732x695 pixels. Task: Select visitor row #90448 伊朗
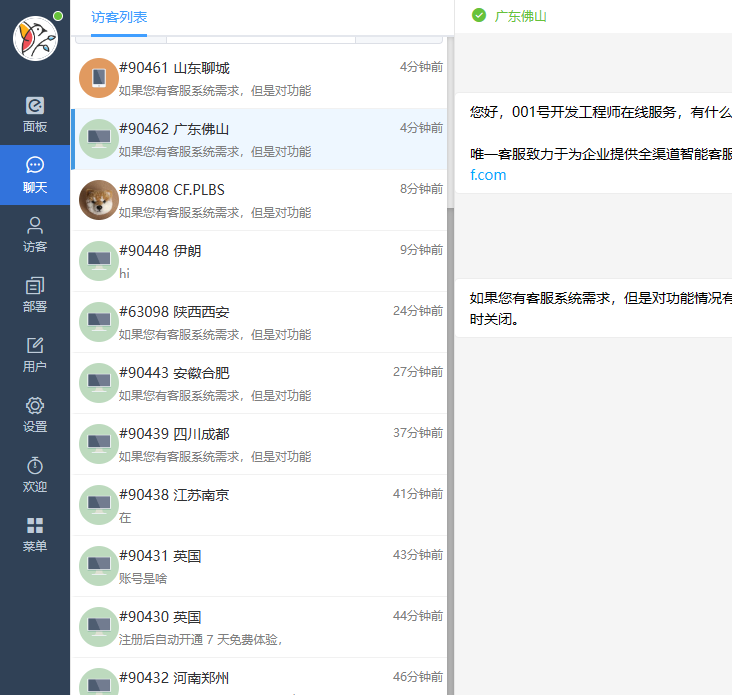tap(259, 261)
